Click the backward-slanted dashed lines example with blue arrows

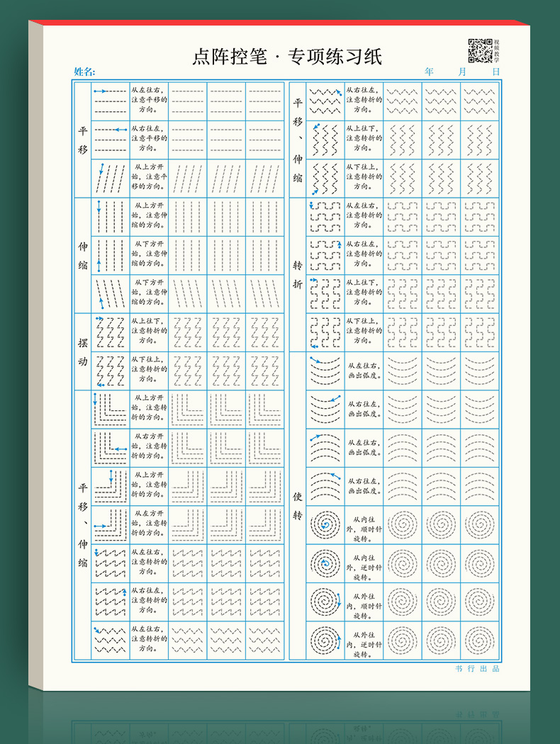[110, 293]
